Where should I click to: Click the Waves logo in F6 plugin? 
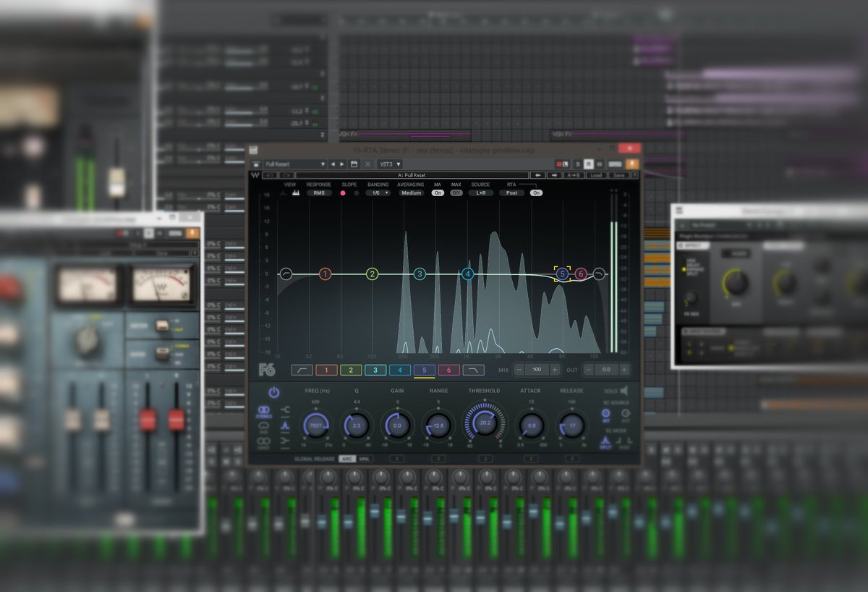click(x=254, y=175)
